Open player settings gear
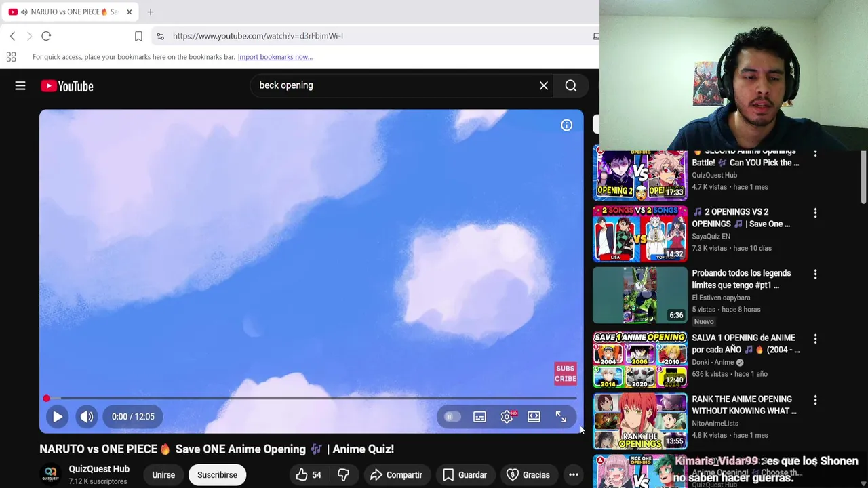Viewport: 868px width, 488px height. click(x=507, y=417)
